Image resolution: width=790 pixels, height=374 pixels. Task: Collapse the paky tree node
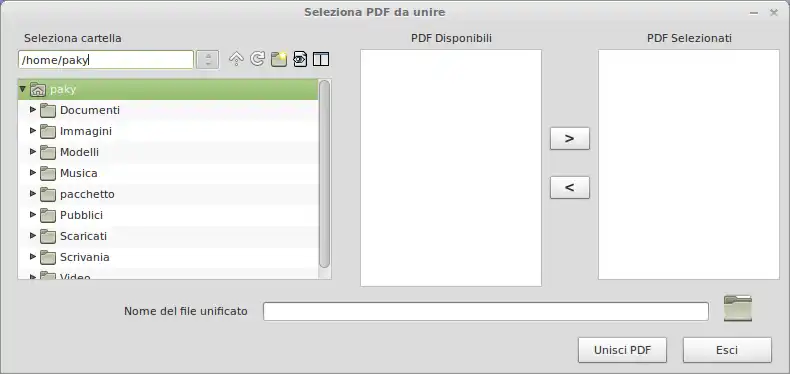coord(22,89)
